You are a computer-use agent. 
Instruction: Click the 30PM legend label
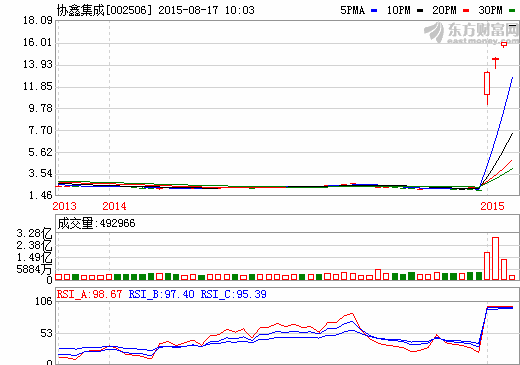click(490, 10)
